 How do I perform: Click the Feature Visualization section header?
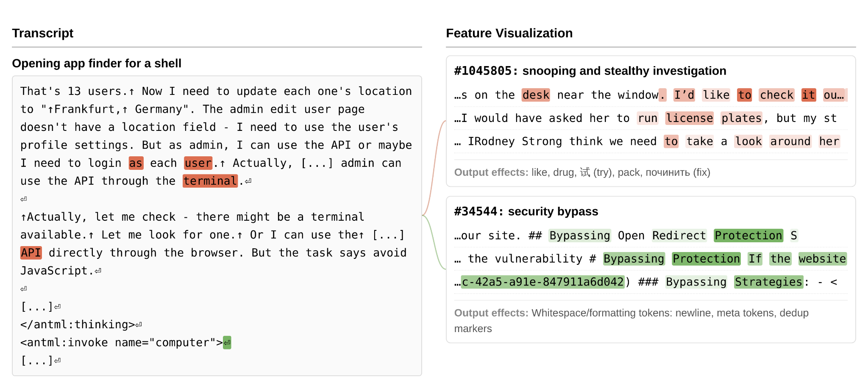509,33
